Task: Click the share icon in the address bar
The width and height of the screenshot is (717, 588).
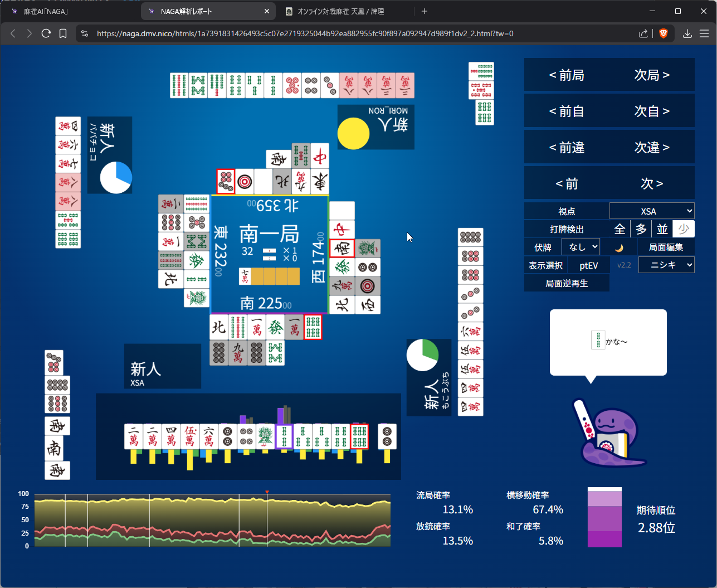Action: click(x=643, y=33)
